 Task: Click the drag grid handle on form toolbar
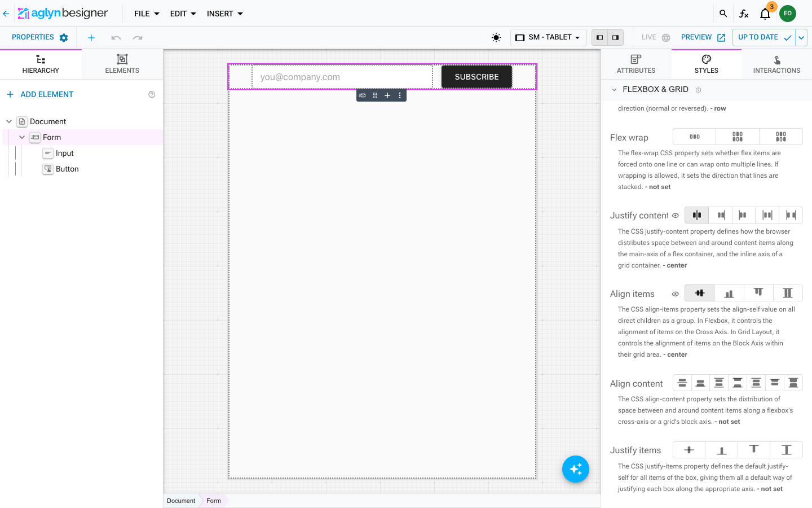point(375,95)
